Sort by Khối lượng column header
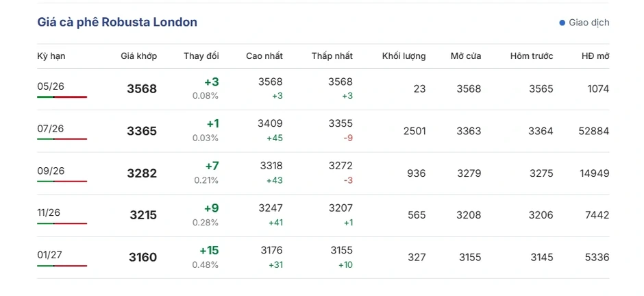This screenshot has width=644, height=296. tap(404, 56)
